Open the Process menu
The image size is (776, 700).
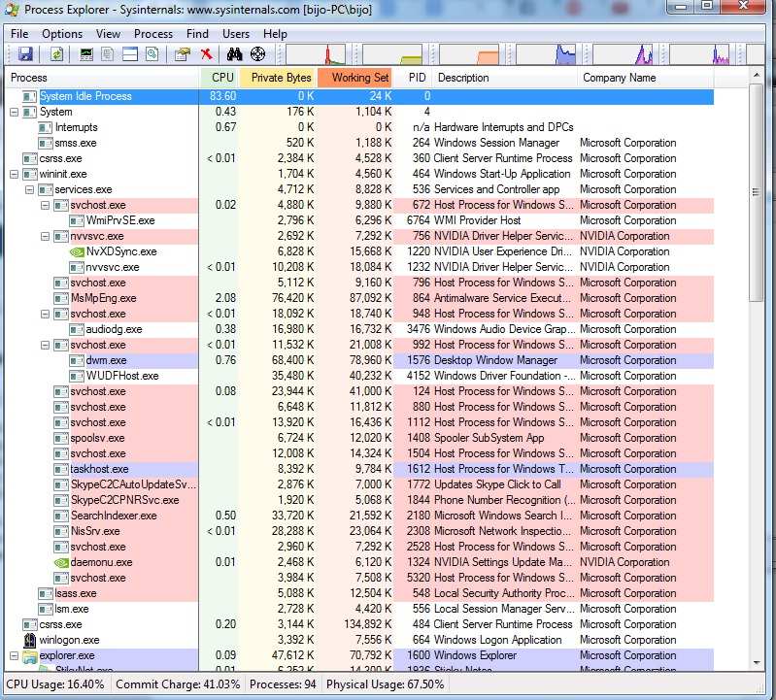point(153,34)
